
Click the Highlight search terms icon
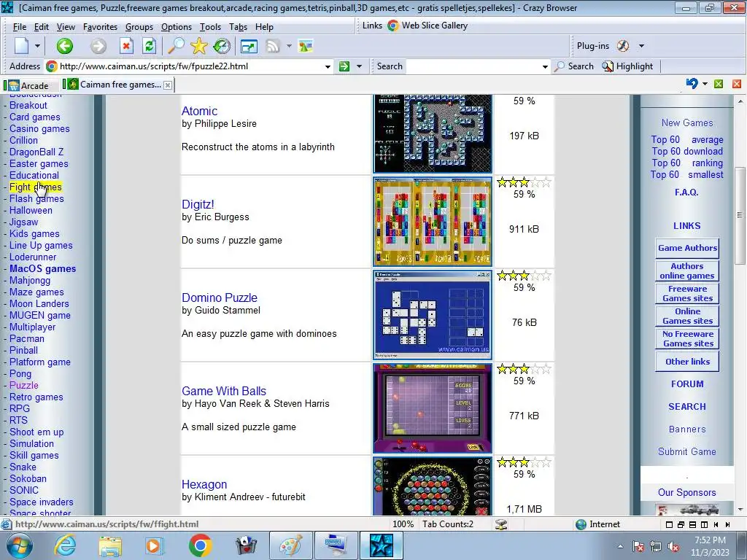point(608,66)
